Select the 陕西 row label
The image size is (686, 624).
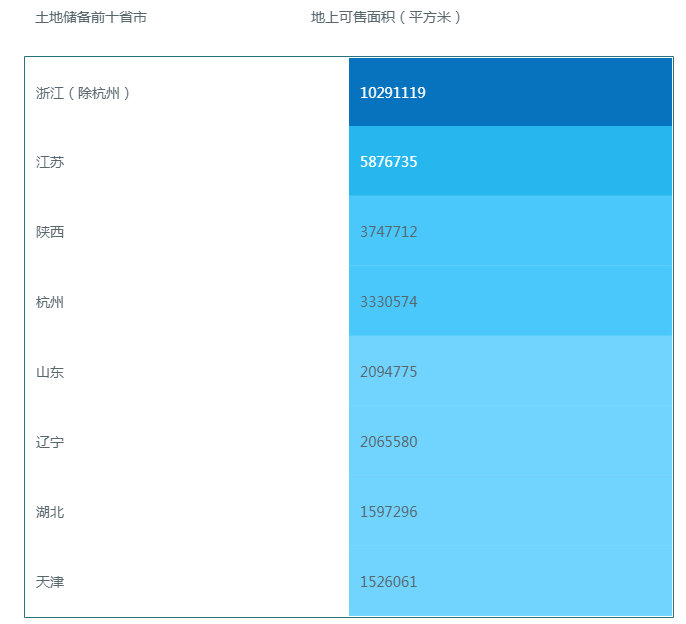[50, 232]
